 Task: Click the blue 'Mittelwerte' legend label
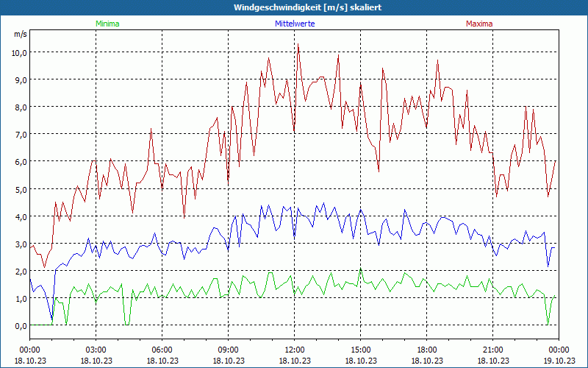295,24
